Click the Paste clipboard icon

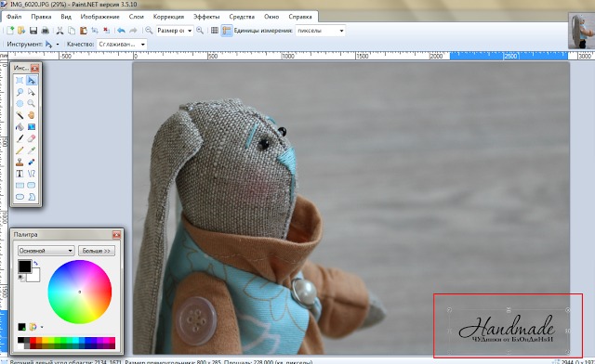coord(83,31)
